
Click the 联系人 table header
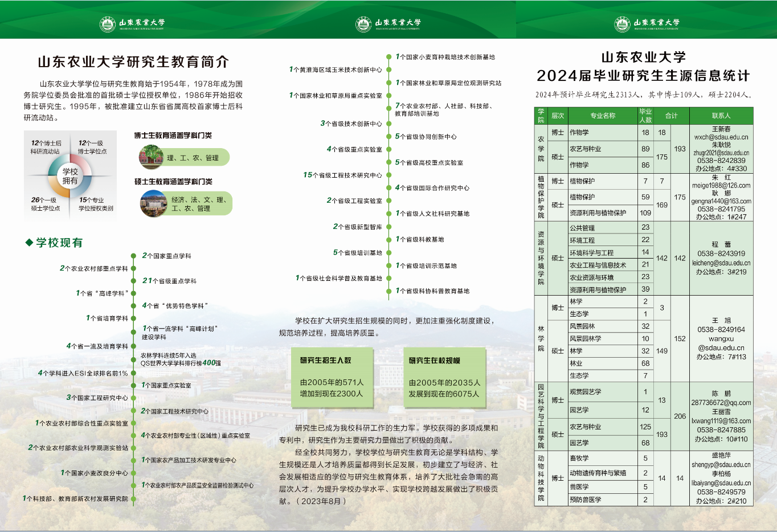pyautogui.click(x=721, y=116)
